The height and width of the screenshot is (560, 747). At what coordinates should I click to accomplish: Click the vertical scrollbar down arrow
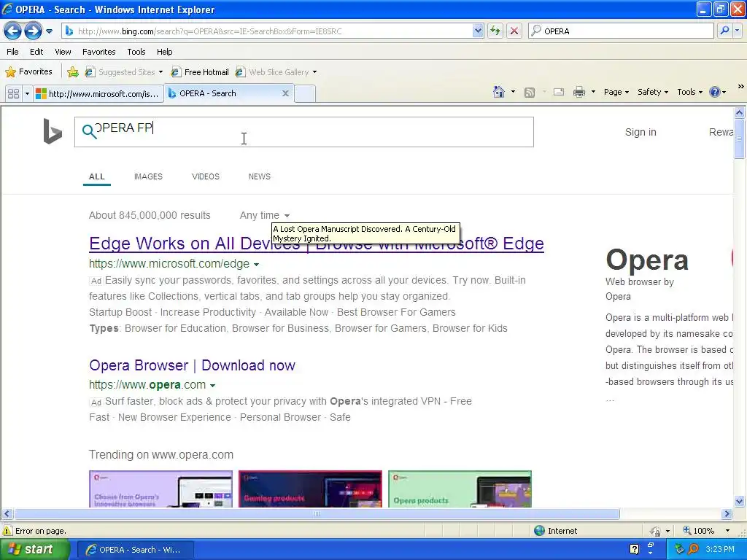point(740,501)
